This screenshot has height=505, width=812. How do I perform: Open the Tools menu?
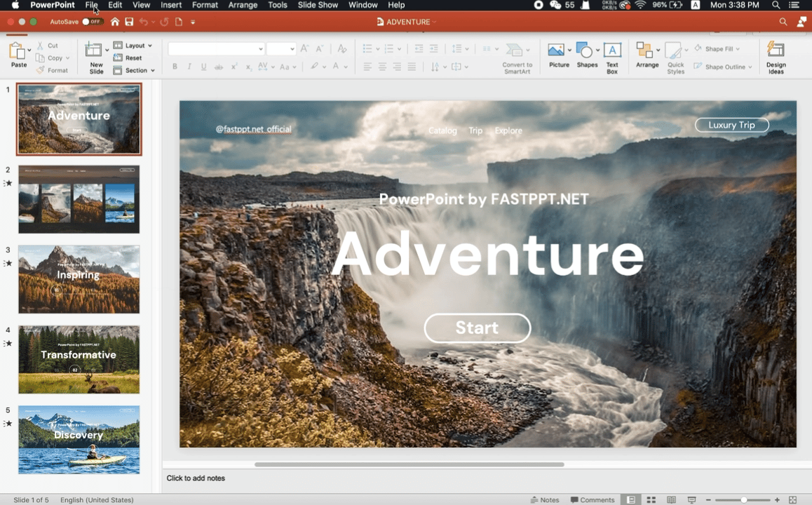277,5
